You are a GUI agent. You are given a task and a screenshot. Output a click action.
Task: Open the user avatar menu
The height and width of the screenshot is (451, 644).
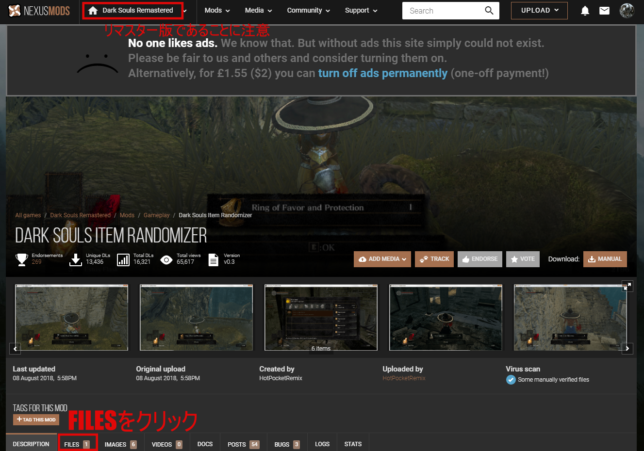coord(627,11)
